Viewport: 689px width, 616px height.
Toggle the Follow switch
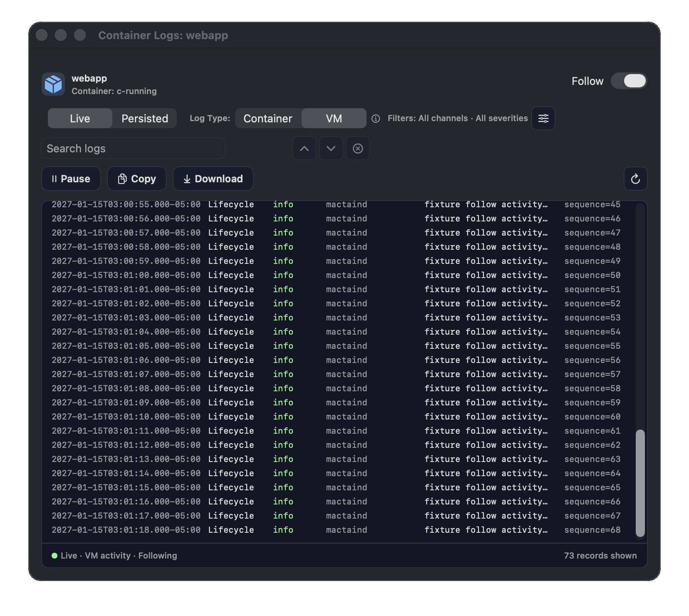click(629, 81)
